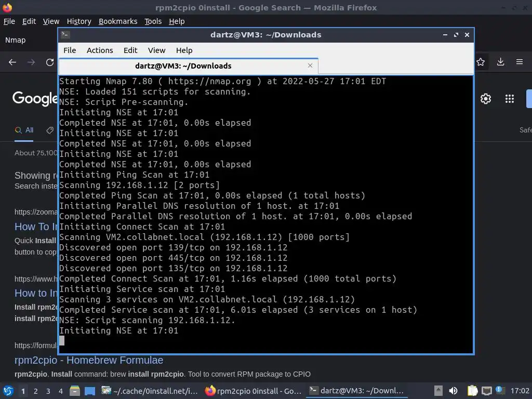
Task: Open the Firefox Help menu
Action: (177, 21)
